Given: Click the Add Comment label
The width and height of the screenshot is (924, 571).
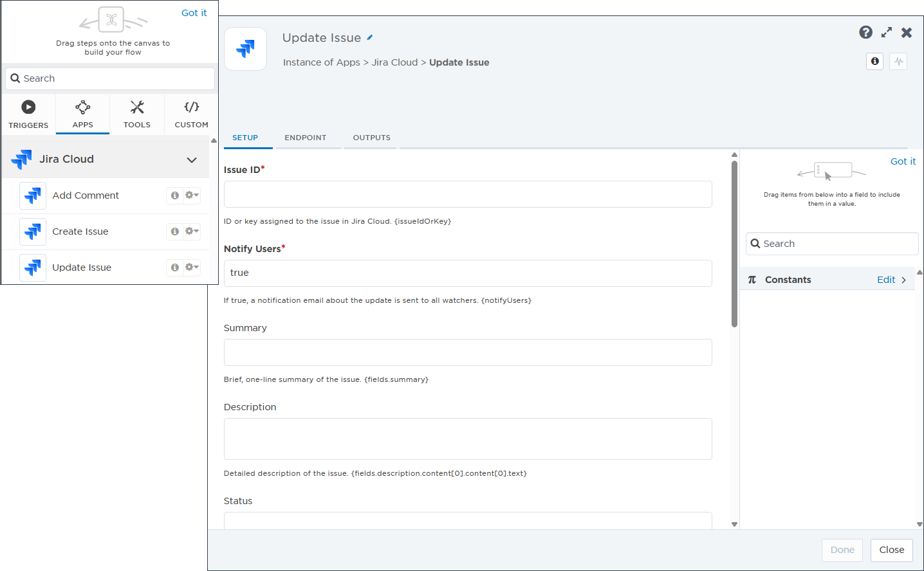Looking at the screenshot, I should point(86,195).
